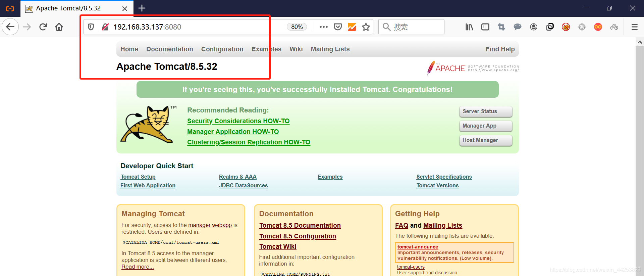Reload the current page
This screenshot has height=276, width=644.
43,27
